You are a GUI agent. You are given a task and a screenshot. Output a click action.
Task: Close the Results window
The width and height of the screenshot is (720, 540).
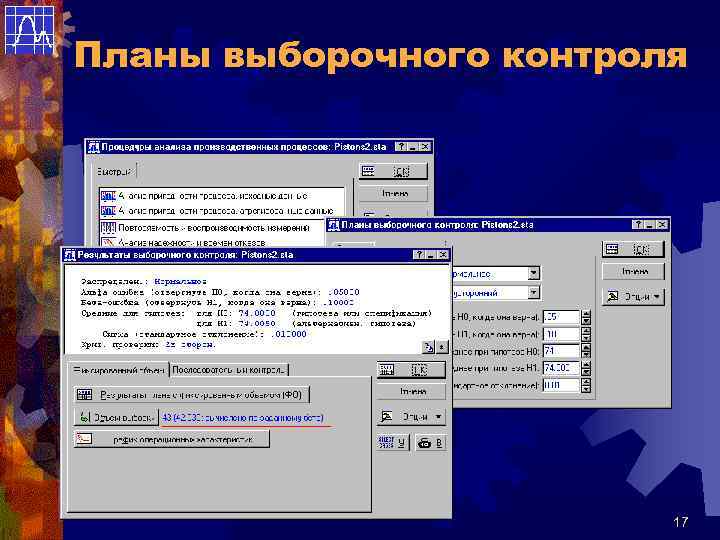pos(443,255)
